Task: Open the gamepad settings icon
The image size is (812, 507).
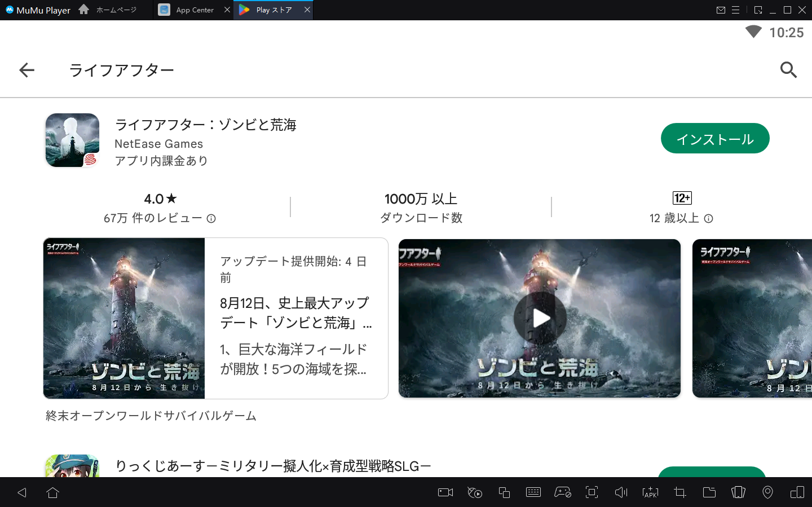Action: coord(563,492)
